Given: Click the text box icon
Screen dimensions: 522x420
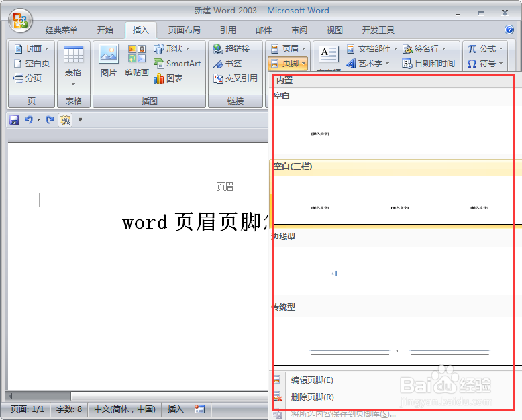Looking at the screenshot, I should point(329,54).
